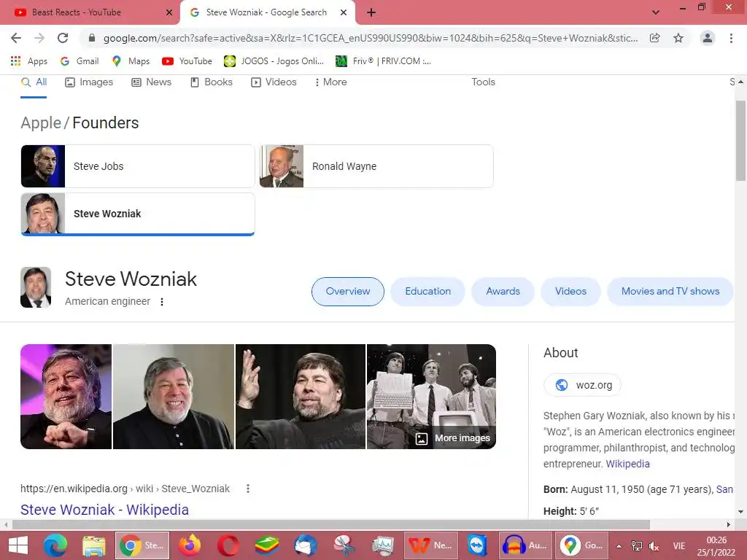
Task: Select Steve Jobs founder card
Action: [x=138, y=166]
